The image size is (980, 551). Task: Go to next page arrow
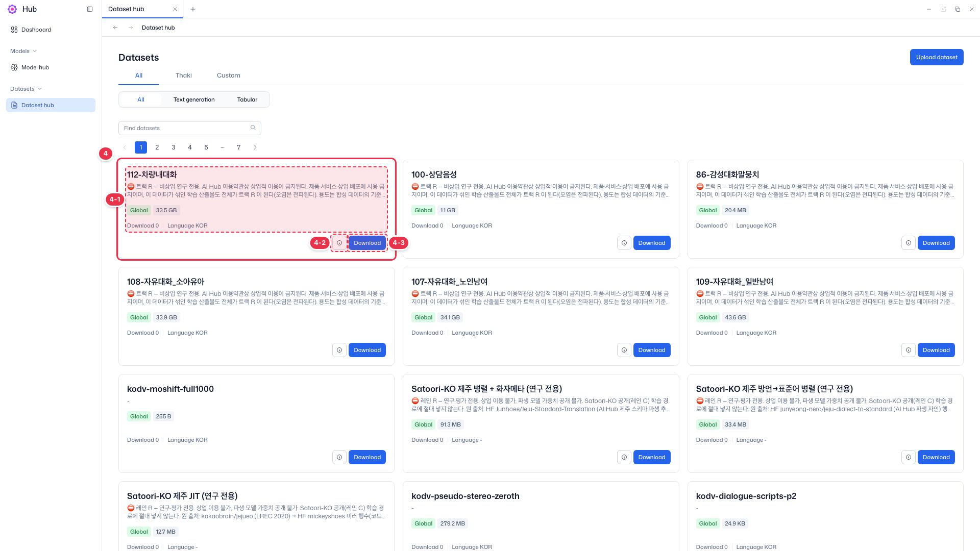255,147
